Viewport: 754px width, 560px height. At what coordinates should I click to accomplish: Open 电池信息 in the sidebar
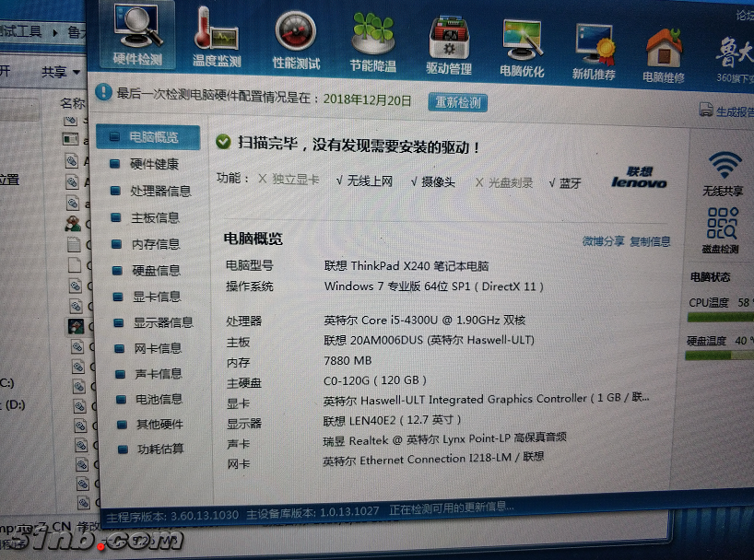[158, 399]
